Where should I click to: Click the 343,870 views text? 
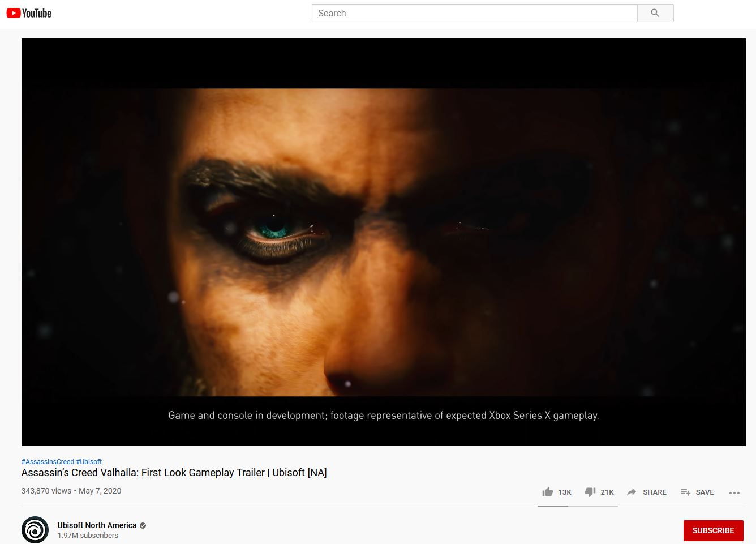[x=46, y=491]
